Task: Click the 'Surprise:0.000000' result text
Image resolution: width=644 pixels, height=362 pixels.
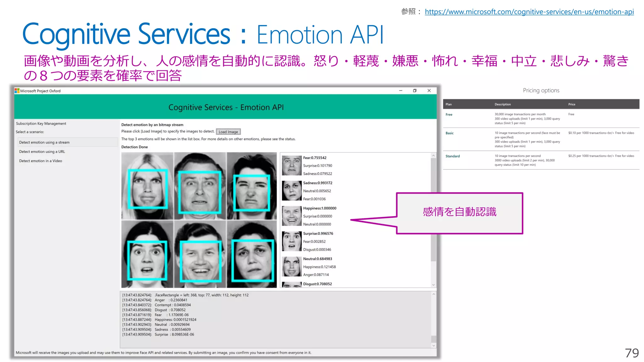Action: [x=318, y=216]
